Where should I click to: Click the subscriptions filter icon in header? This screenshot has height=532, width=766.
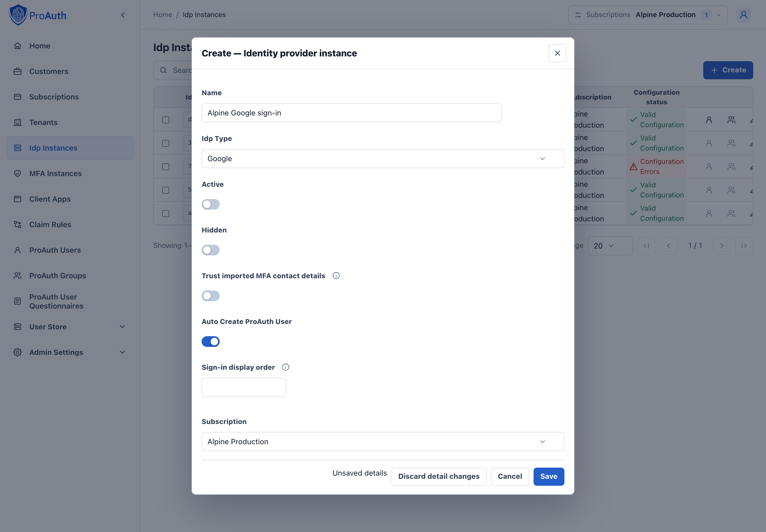[578, 15]
